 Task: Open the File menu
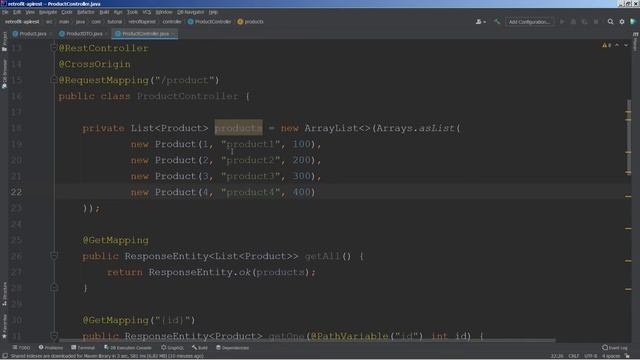(x=5, y=12)
